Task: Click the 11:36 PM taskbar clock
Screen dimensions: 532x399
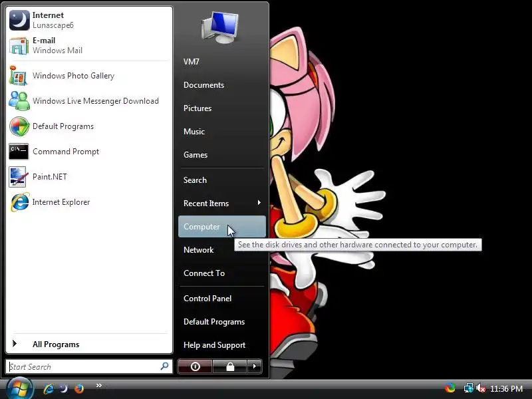Action: click(506, 388)
